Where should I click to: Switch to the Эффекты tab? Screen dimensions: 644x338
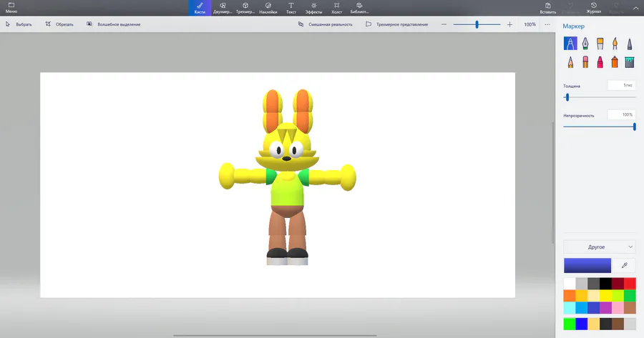[314, 8]
